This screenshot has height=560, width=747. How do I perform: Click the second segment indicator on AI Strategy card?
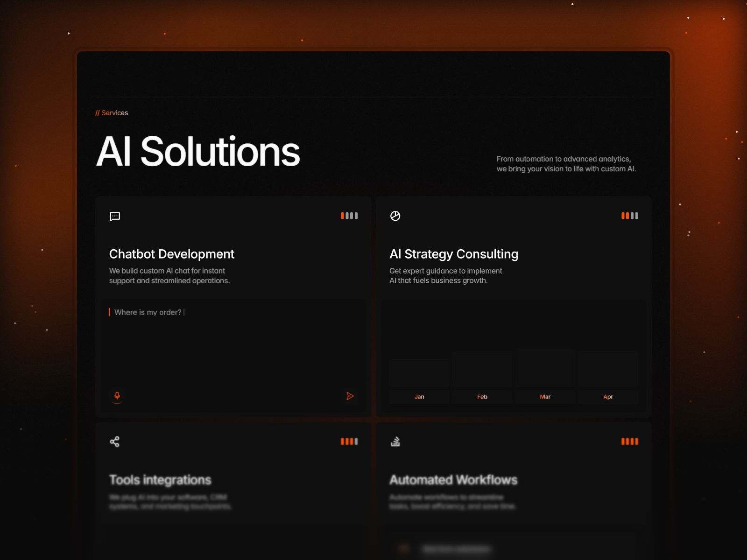click(x=627, y=216)
